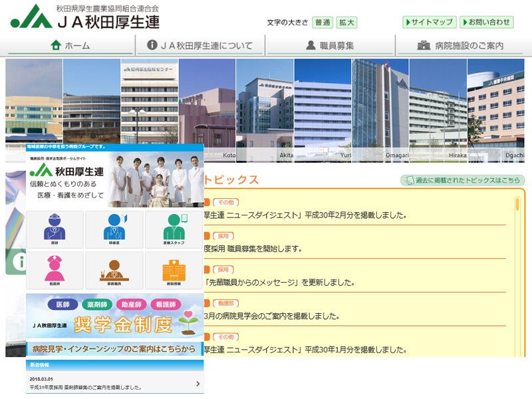
Task: Open 職員募集を開始します topic
Action: pos(253,249)
